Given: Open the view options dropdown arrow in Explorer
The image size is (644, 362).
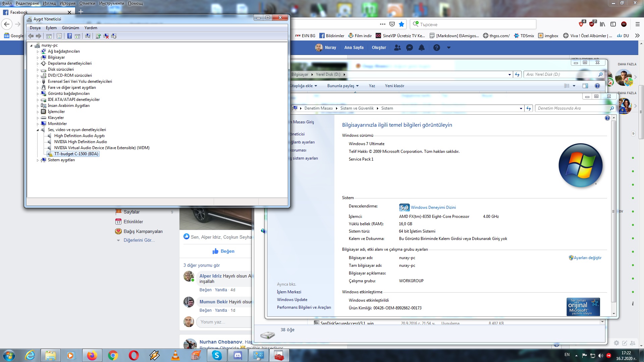Looking at the screenshot, I should click(x=574, y=86).
